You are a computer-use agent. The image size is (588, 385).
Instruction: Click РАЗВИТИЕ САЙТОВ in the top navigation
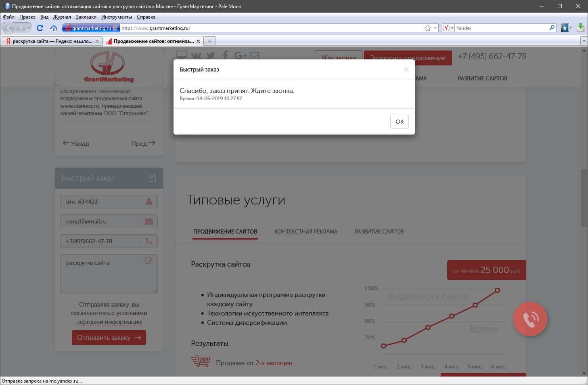coord(482,78)
